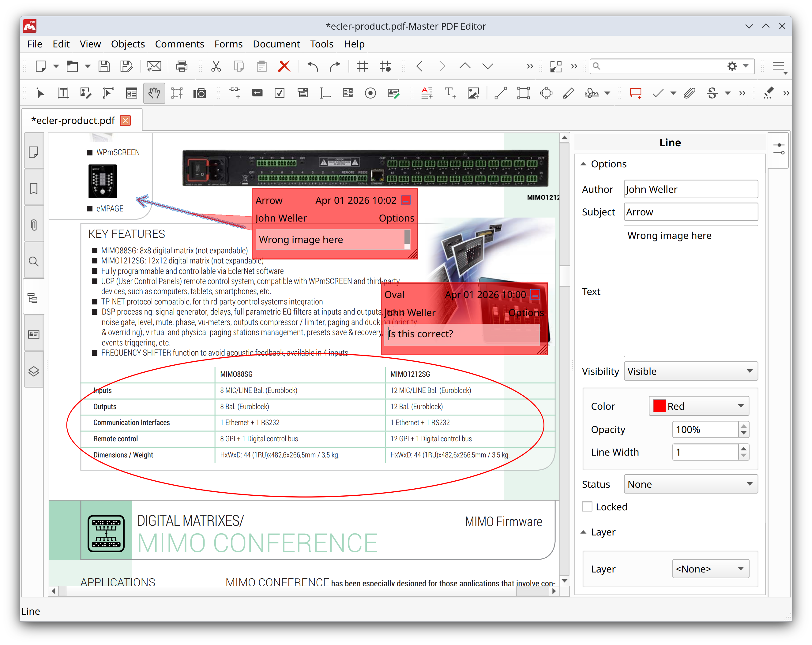Click the Send by email envelope icon
Screen dimensions: 812x645
click(154, 66)
